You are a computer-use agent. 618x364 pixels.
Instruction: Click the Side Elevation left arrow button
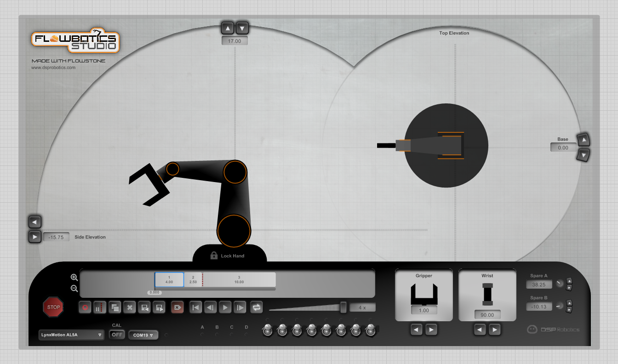click(x=34, y=222)
